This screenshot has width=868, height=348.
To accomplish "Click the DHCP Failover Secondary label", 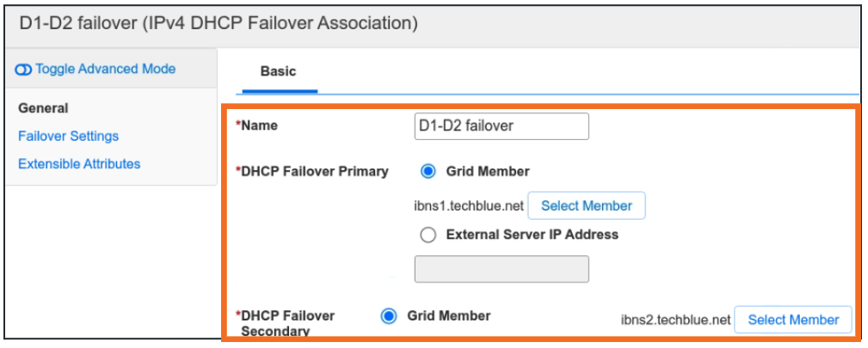I will point(290,323).
